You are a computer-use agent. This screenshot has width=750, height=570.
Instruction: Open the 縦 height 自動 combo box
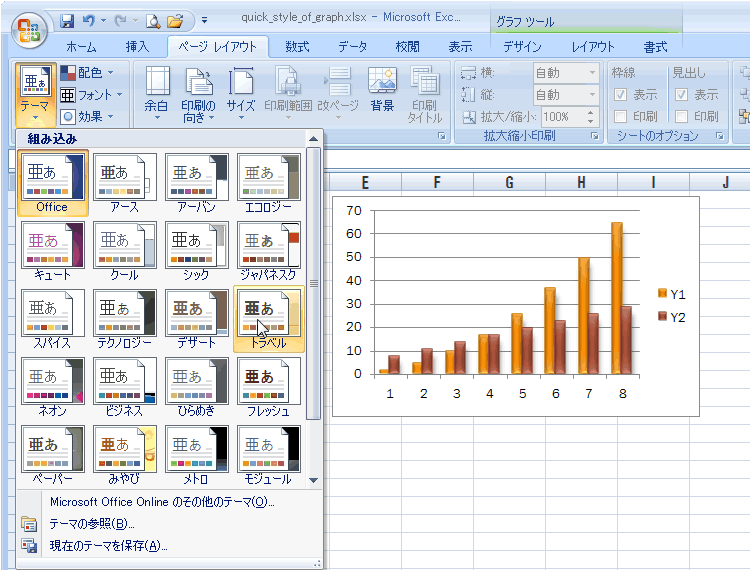click(565, 95)
